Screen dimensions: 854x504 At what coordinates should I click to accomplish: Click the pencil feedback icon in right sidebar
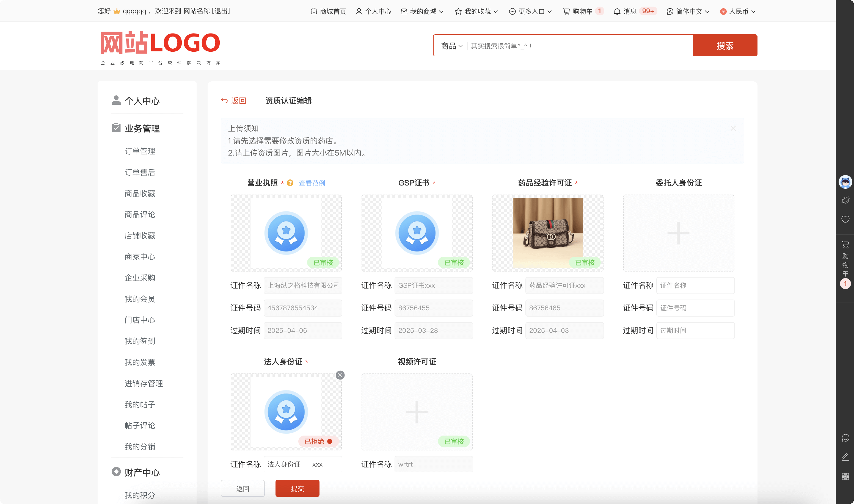[845, 457]
